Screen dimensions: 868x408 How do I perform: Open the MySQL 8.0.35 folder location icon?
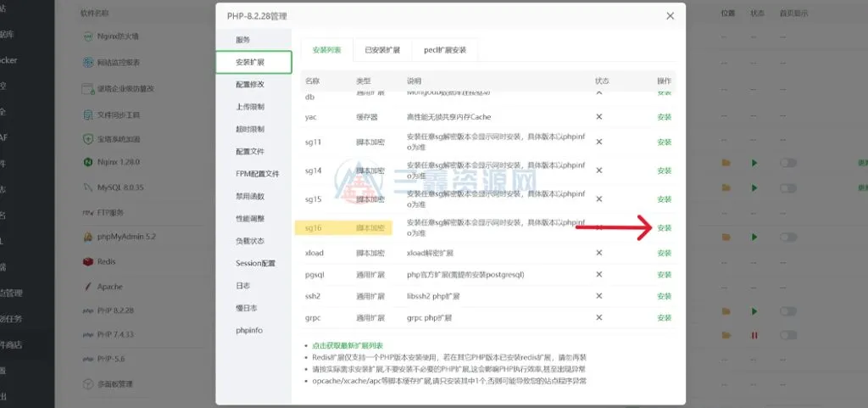[726, 187]
